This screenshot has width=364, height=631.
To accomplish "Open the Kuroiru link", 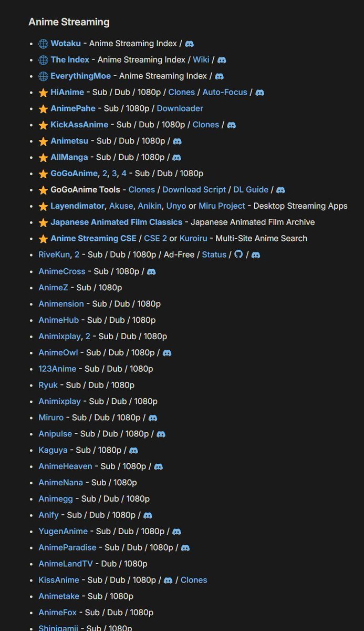I will [194, 238].
